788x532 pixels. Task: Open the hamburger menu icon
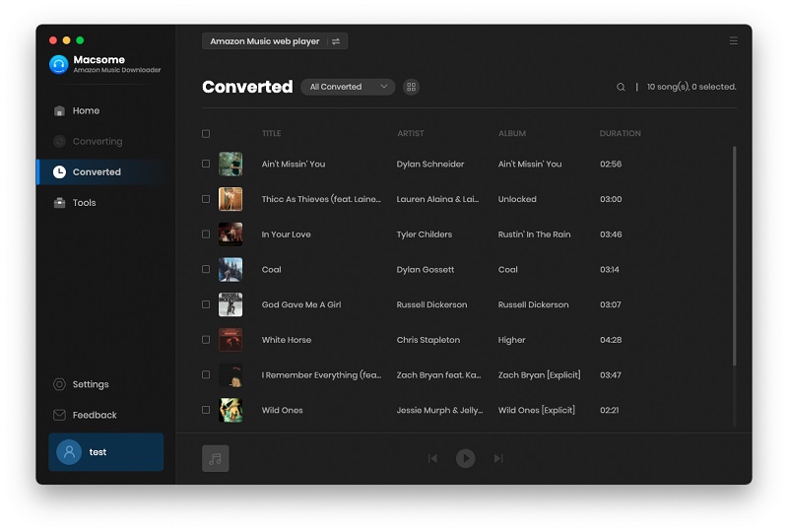point(734,40)
